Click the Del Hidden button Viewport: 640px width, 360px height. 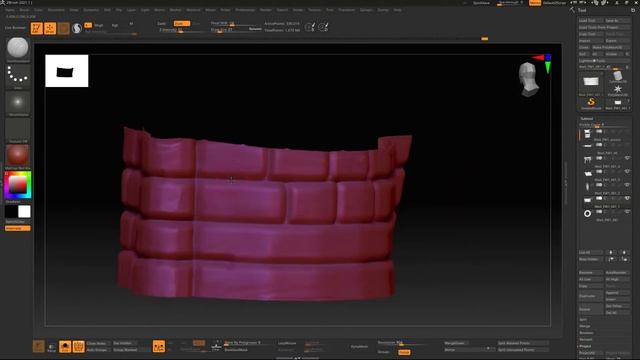point(124,343)
